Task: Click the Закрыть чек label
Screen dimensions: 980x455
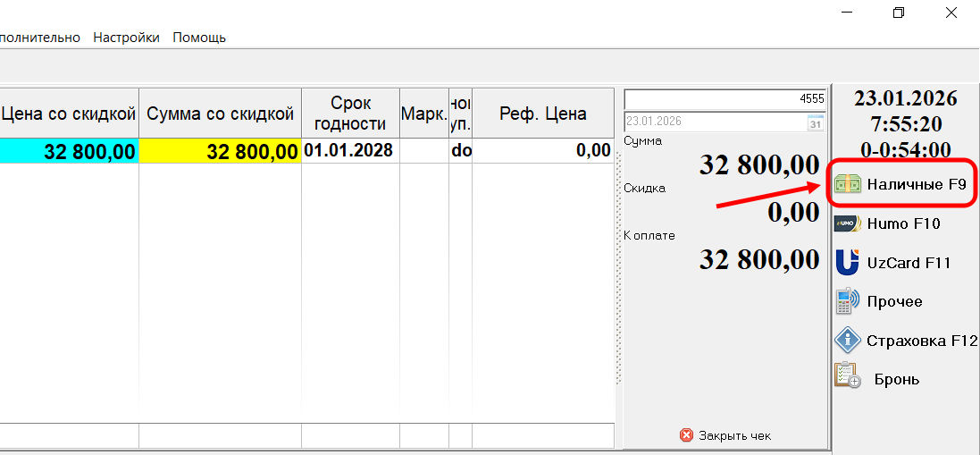Action: 734,435
